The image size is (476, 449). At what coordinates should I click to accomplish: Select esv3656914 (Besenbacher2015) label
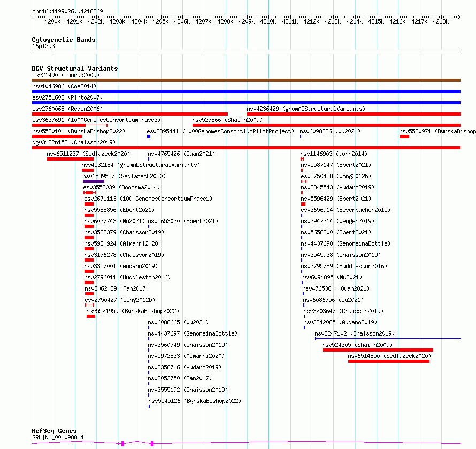346,210
